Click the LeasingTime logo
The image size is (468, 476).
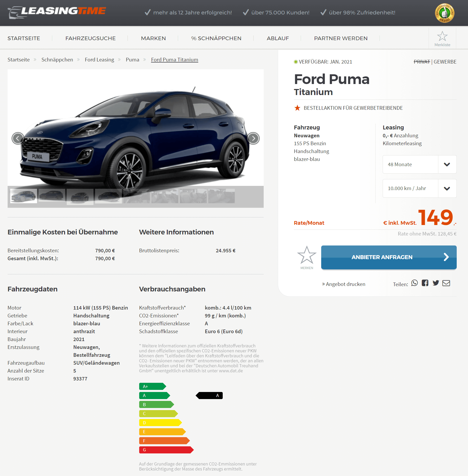coord(57,12)
